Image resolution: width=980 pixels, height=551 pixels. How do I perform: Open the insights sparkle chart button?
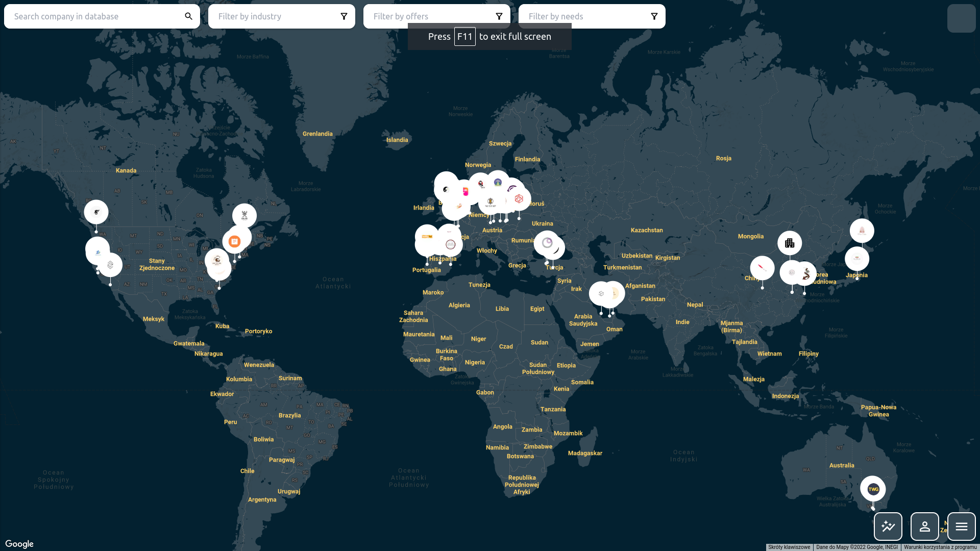click(888, 527)
